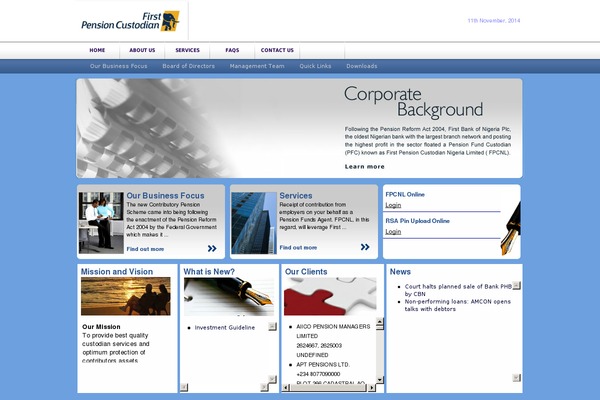Open the CONTACT US page

pyautogui.click(x=277, y=50)
